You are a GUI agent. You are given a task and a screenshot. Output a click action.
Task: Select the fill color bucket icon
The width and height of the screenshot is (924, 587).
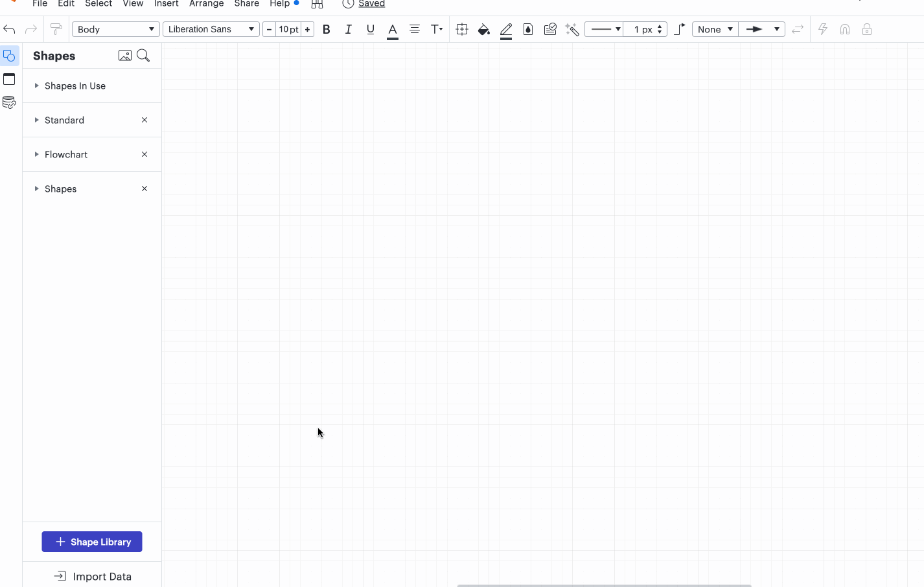[x=483, y=29]
